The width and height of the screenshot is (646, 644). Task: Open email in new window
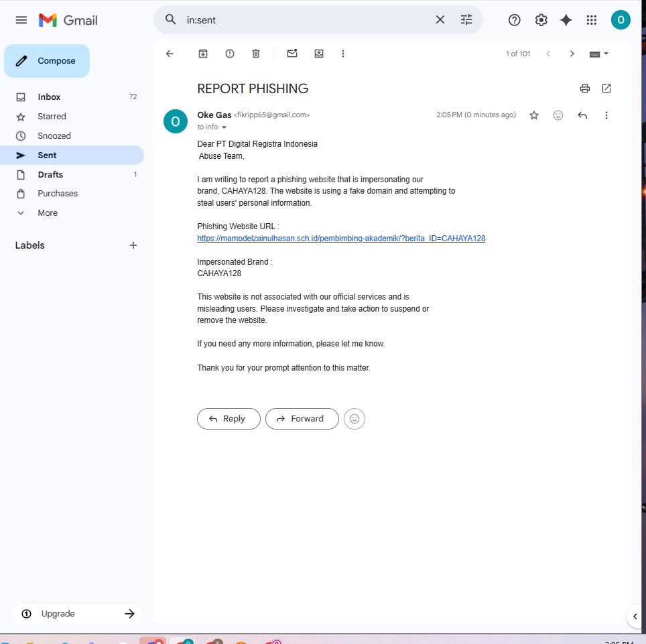(606, 88)
